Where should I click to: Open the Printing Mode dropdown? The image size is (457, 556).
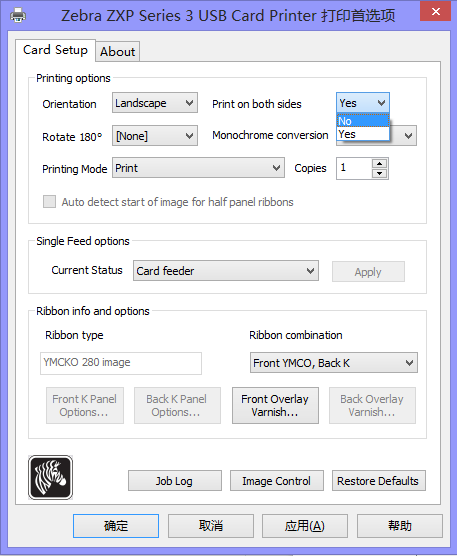198,168
